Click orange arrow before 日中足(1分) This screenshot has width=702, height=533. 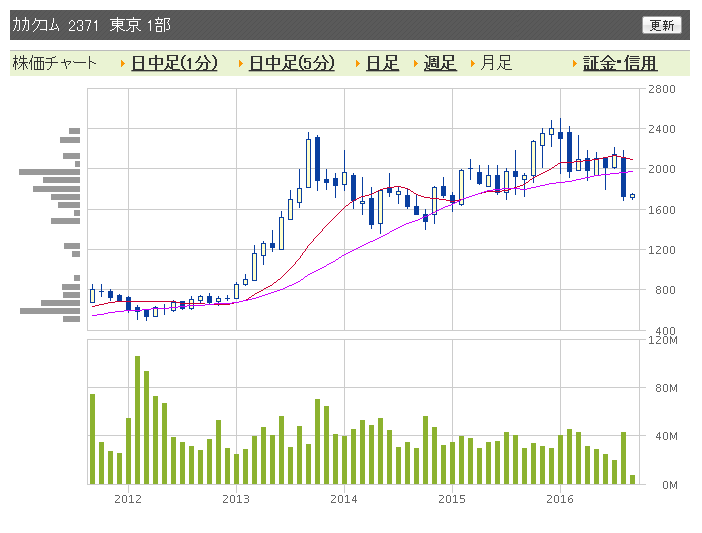tap(123, 64)
